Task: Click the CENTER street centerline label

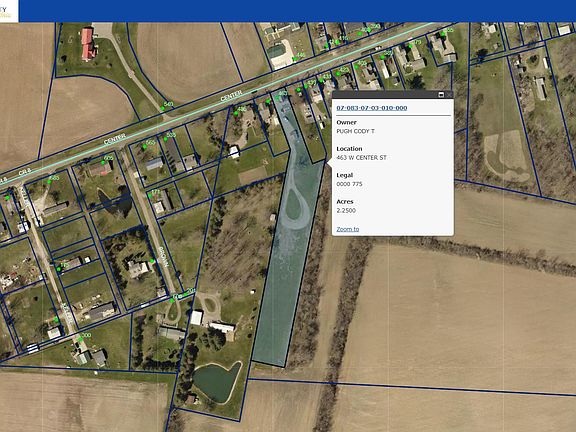Action: tap(231, 96)
